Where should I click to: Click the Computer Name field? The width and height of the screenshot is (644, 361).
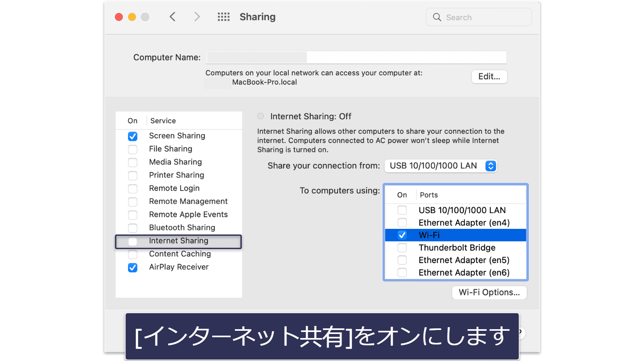(x=356, y=57)
